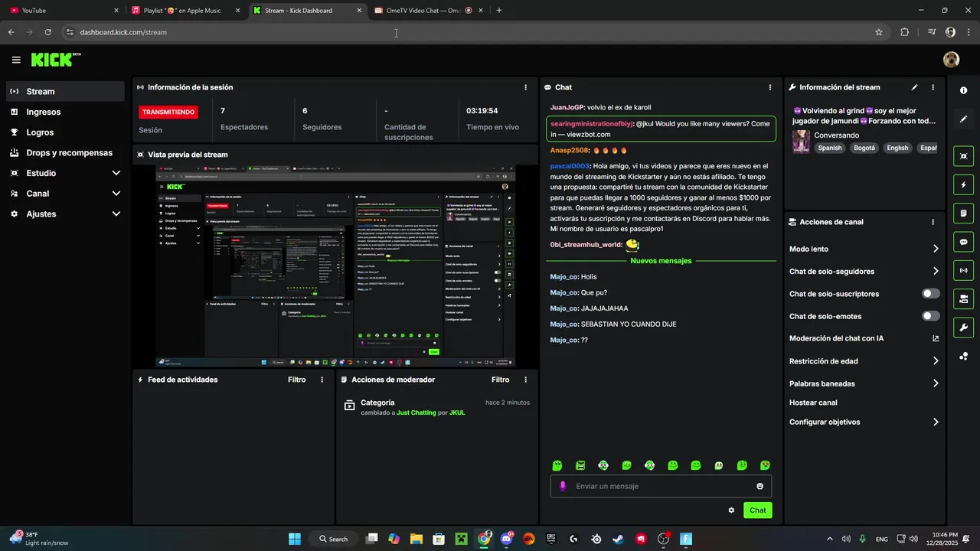980x551 pixels.
Task: Go to Logros in left navigation
Action: click(x=65, y=132)
